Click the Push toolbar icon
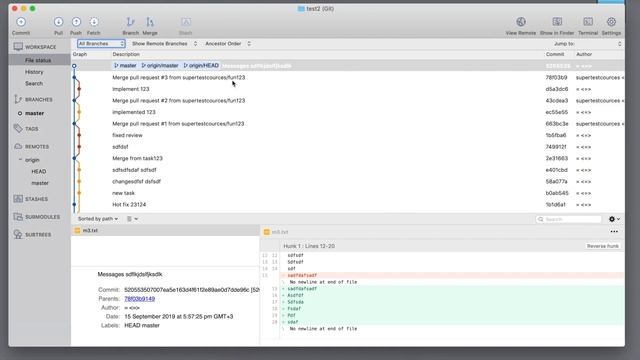Screen dimensions: 640x360 (x=76, y=22)
